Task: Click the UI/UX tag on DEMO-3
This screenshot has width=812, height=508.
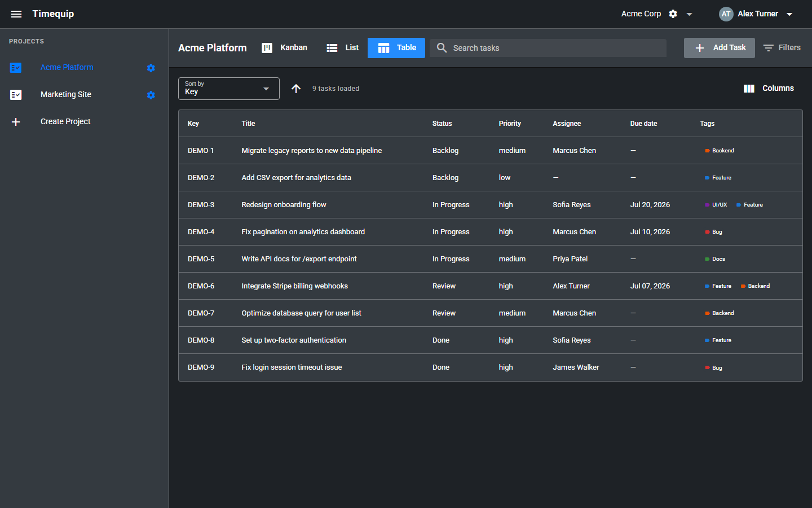Action: [x=716, y=205]
